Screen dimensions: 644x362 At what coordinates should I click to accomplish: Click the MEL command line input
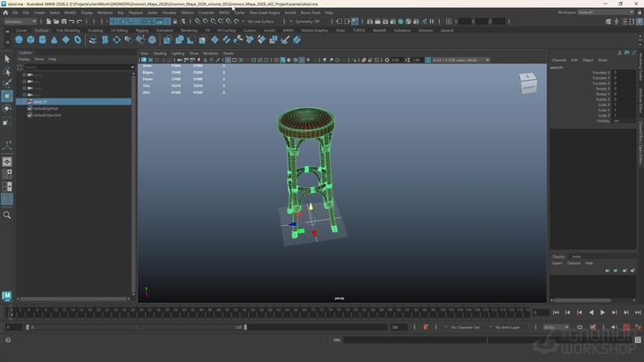(x=415, y=340)
